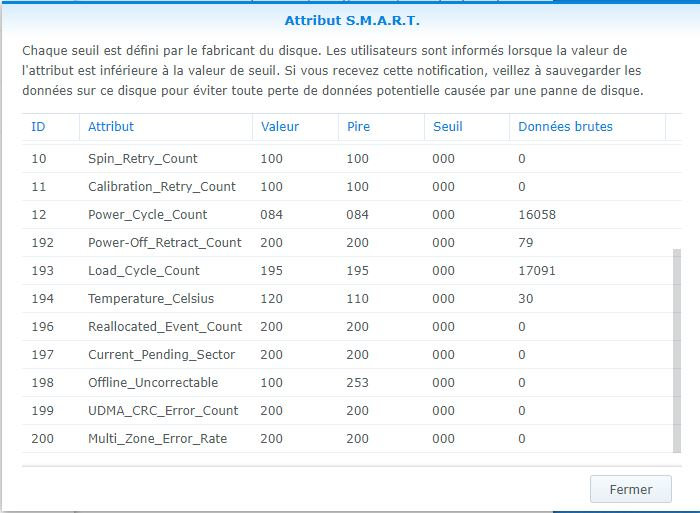Click the vertical scrollbar thumb of the table
Image resolution: width=700 pixels, height=513 pixels.
pyautogui.click(x=677, y=350)
